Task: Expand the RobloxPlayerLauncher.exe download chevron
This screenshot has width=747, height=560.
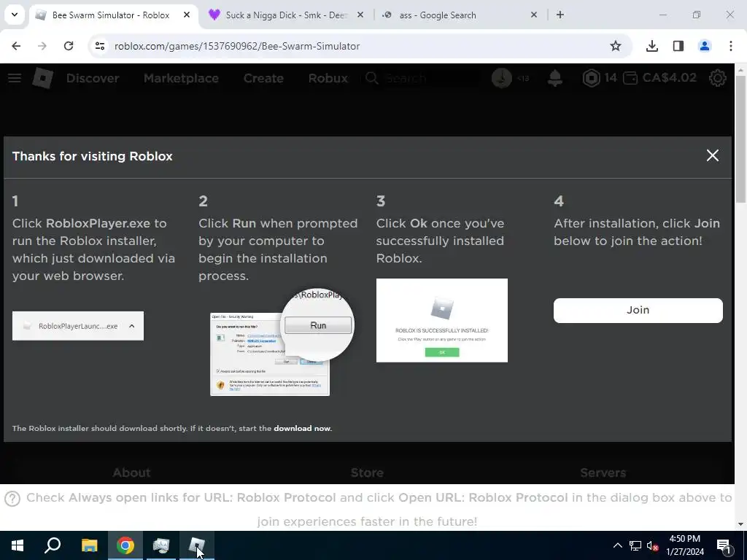Action: point(132,326)
